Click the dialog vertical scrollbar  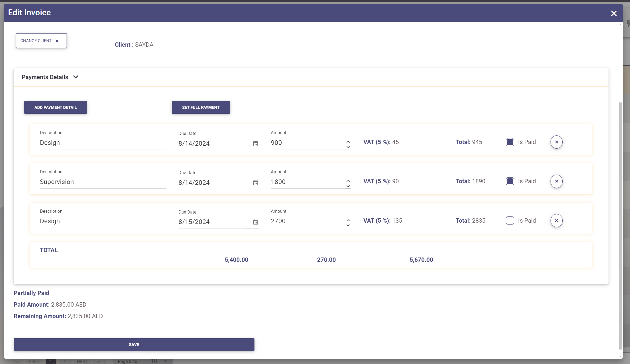click(x=620, y=225)
